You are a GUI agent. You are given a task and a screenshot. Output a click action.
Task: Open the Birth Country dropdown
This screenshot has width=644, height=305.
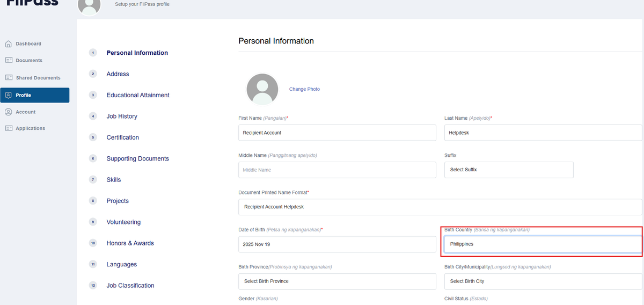[x=543, y=244]
